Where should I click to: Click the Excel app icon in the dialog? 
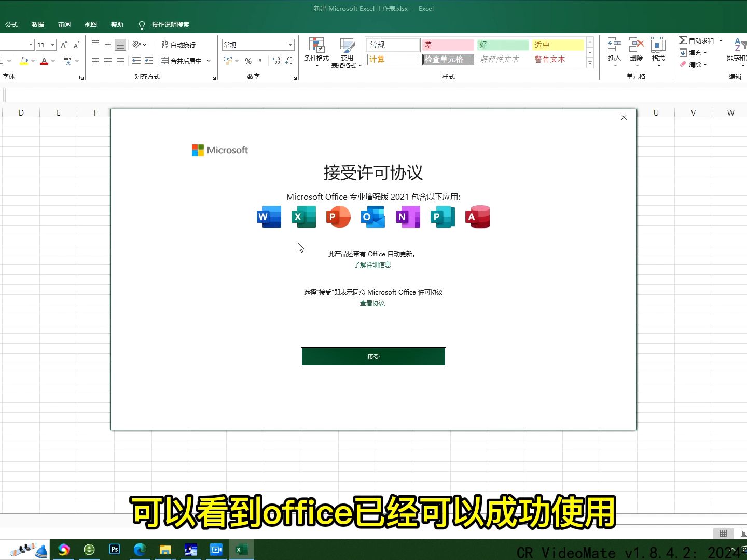(303, 217)
